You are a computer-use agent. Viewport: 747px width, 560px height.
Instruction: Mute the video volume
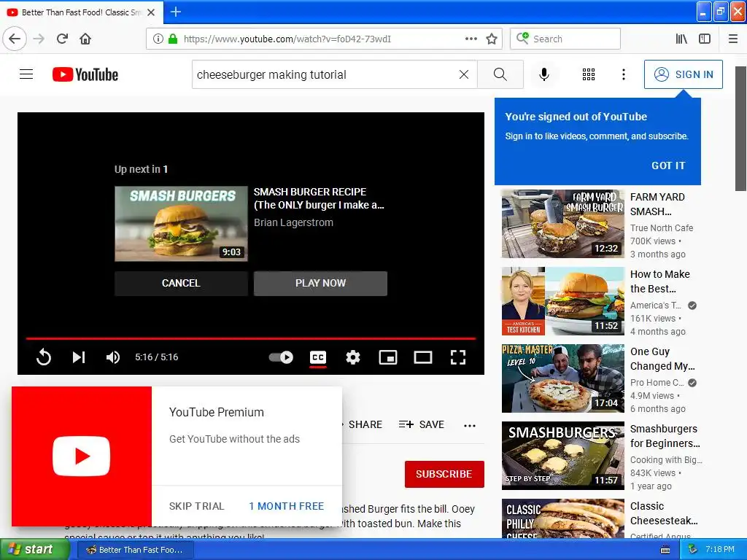coord(113,357)
